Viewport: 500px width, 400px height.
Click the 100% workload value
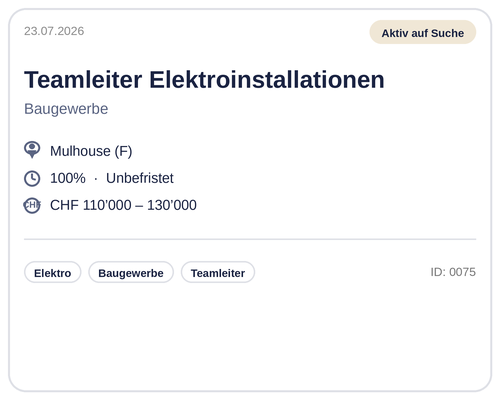click(x=68, y=178)
